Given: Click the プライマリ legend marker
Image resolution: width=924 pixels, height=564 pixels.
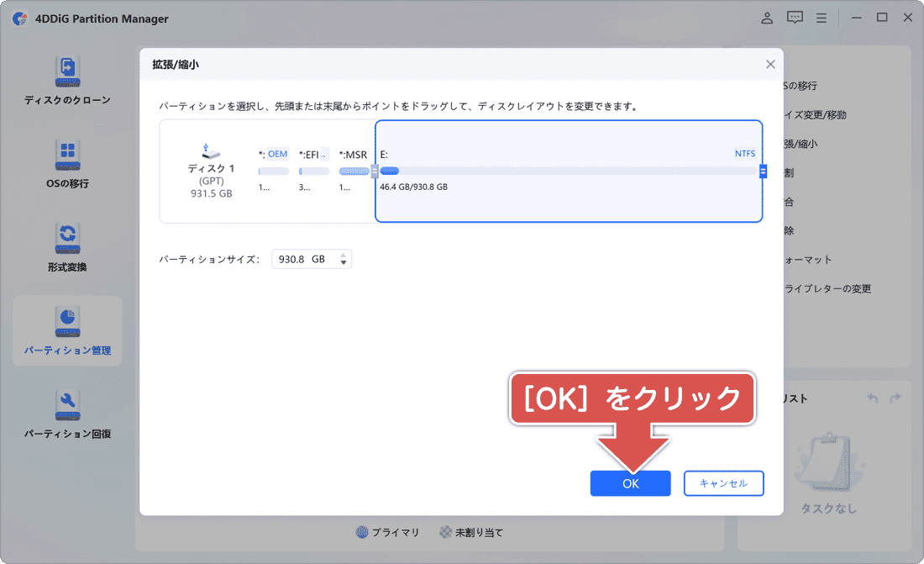Looking at the screenshot, I should (361, 531).
